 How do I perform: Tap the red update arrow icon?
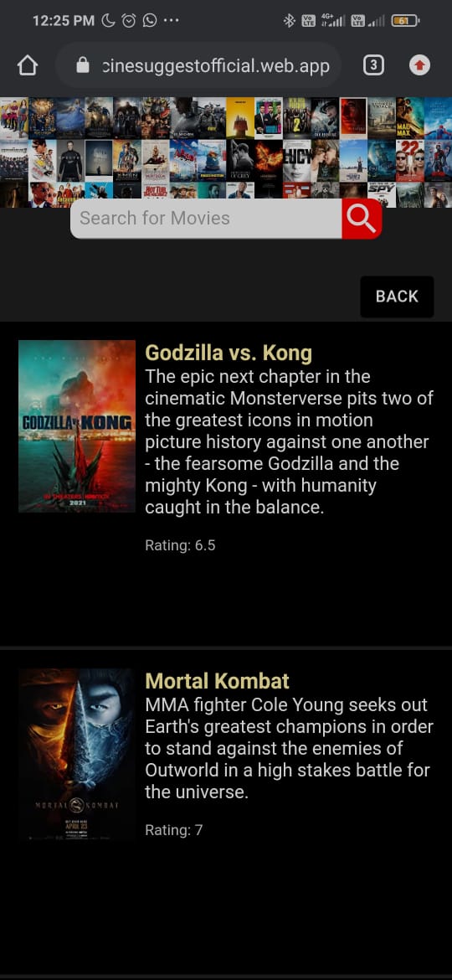(419, 65)
